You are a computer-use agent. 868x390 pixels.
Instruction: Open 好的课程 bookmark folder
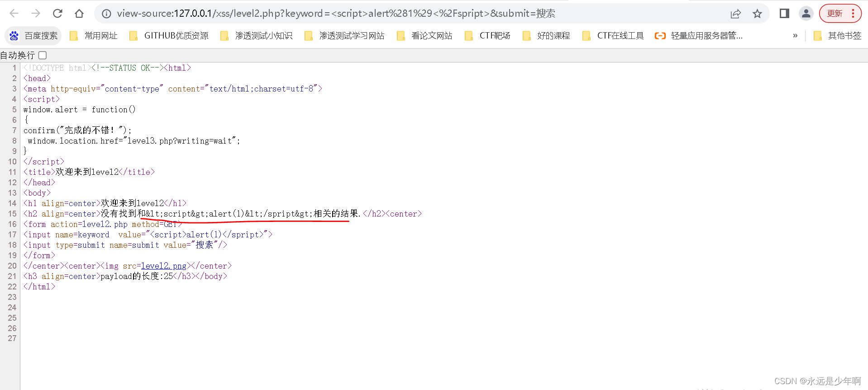click(546, 36)
